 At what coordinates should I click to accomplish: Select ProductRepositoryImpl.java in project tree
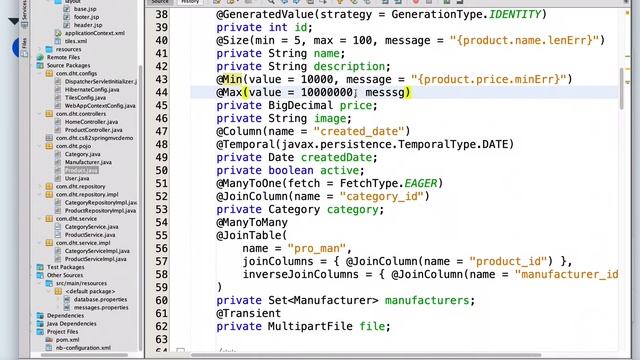click(100, 211)
